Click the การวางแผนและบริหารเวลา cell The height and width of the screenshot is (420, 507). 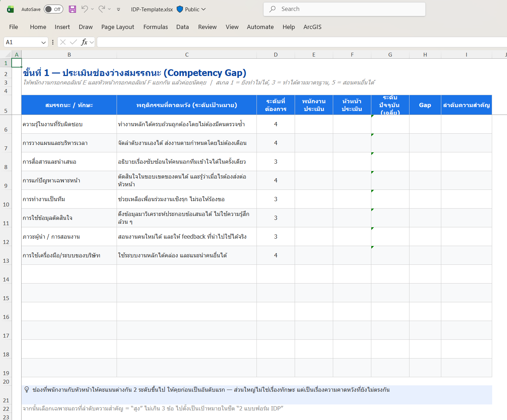[x=69, y=143]
